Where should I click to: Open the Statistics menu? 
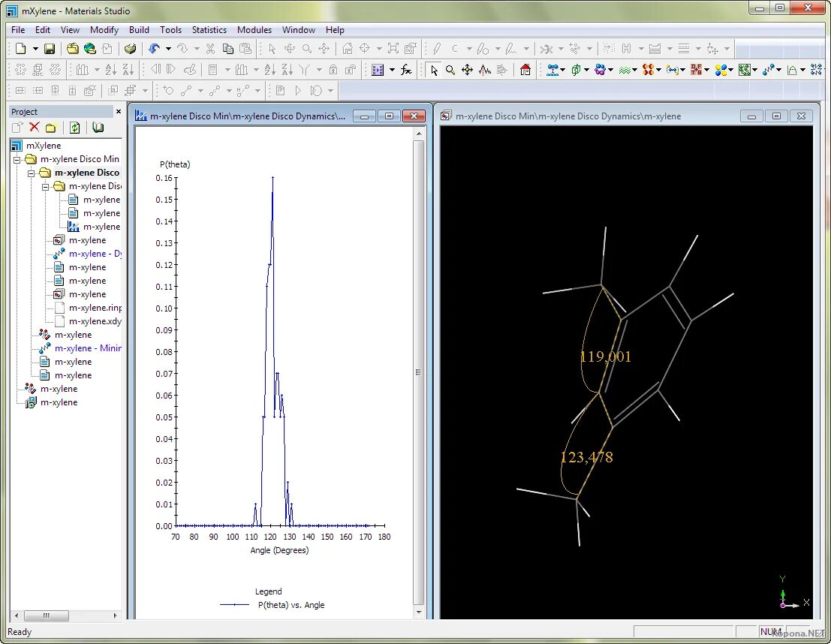pyautogui.click(x=209, y=30)
